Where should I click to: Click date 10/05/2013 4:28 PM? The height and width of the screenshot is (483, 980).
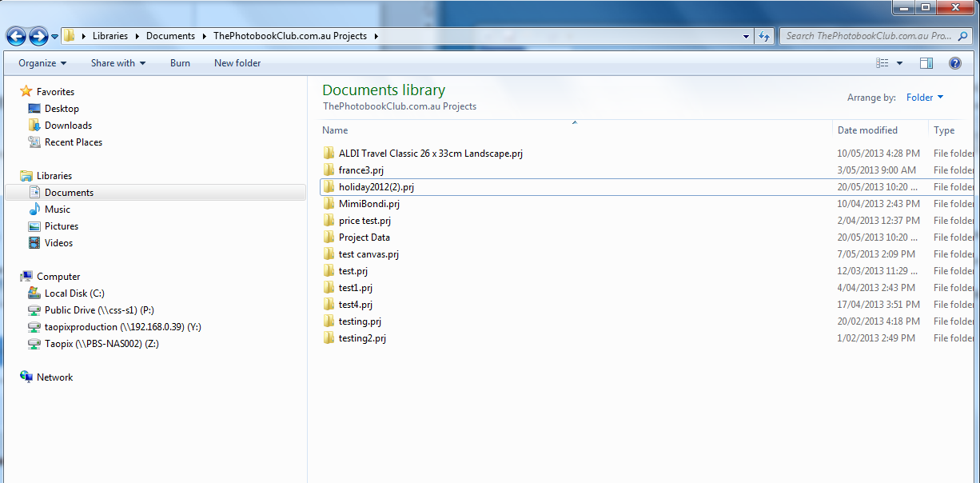878,154
